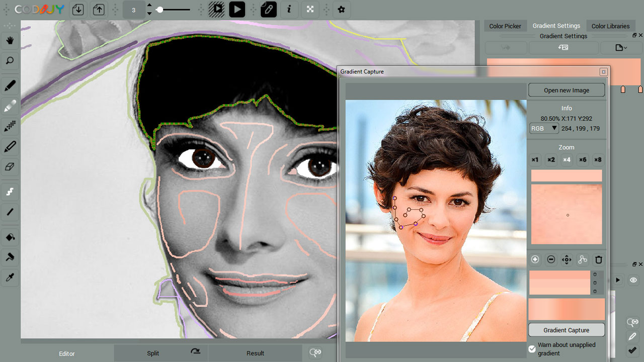The width and height of the screenshot is (644, 362).
Task: Choose the Fill bucket tool
Action: tap(10, 237)
